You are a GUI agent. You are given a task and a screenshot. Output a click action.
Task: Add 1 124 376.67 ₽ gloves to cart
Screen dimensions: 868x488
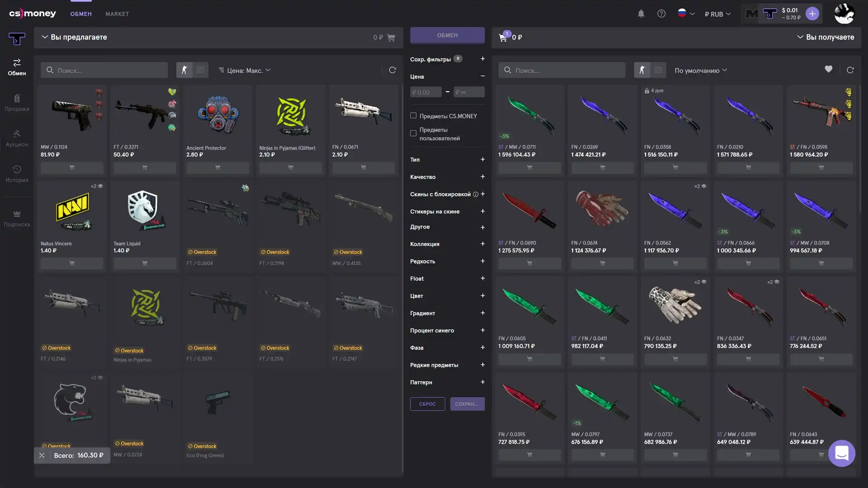[x=602, y=263]
